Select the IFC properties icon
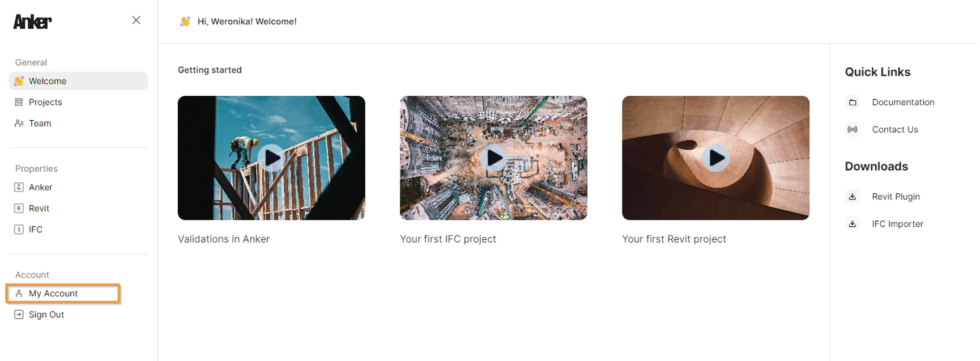Screen dimensions: 980x361 point(19,229)
